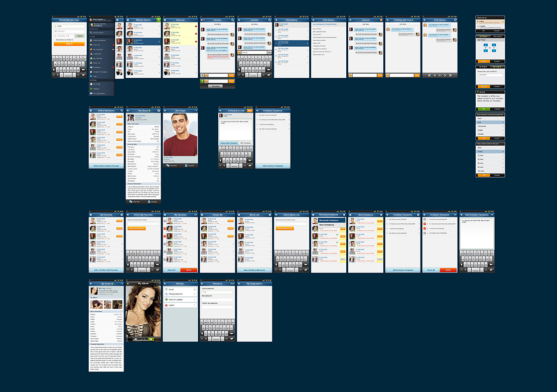Select Visible in Show me as dialog

[490, 22]
